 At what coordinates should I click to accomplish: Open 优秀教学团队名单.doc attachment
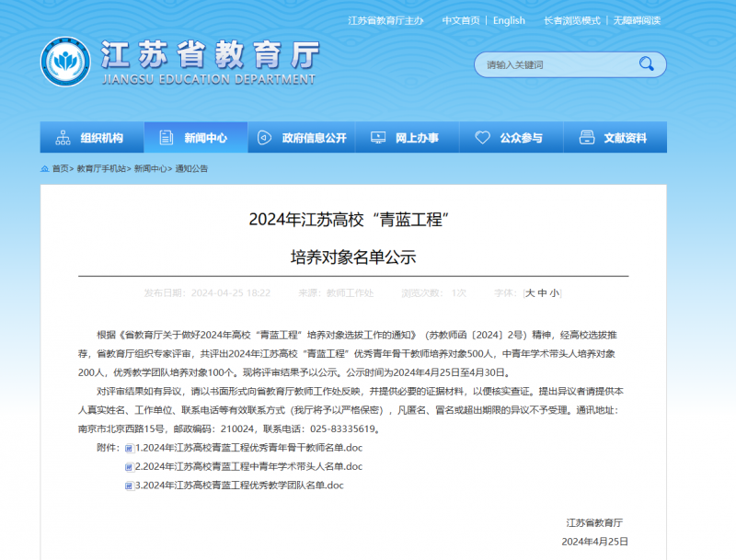[238, 485]
